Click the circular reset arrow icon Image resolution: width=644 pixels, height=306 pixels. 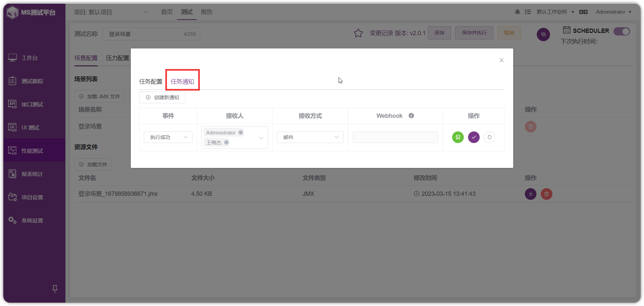pos(489,137)
